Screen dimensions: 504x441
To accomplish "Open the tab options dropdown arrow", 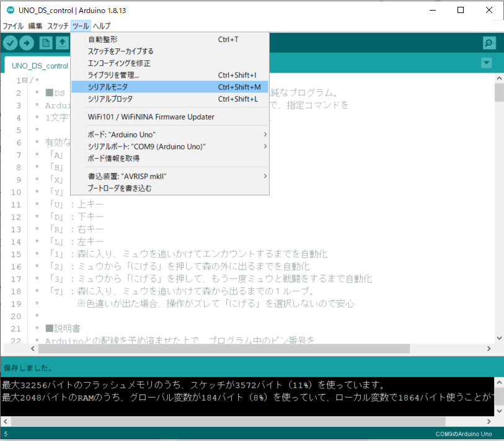I will 487,63.
